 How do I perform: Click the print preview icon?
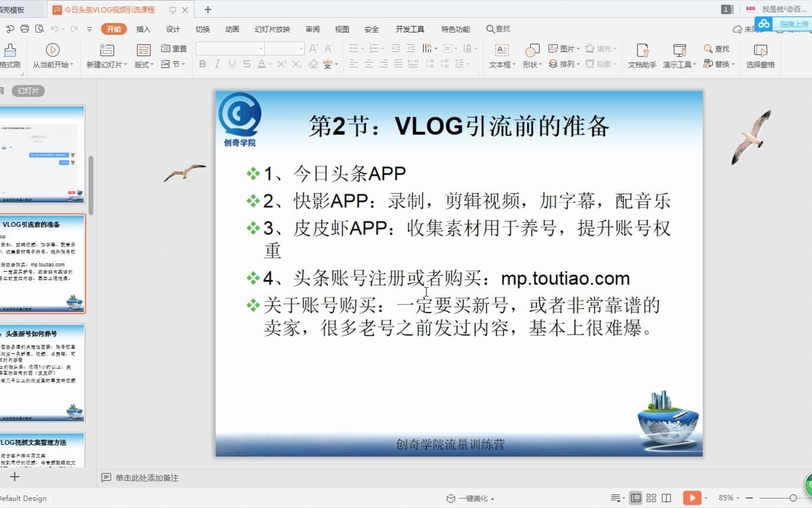(x=40, y=28)
